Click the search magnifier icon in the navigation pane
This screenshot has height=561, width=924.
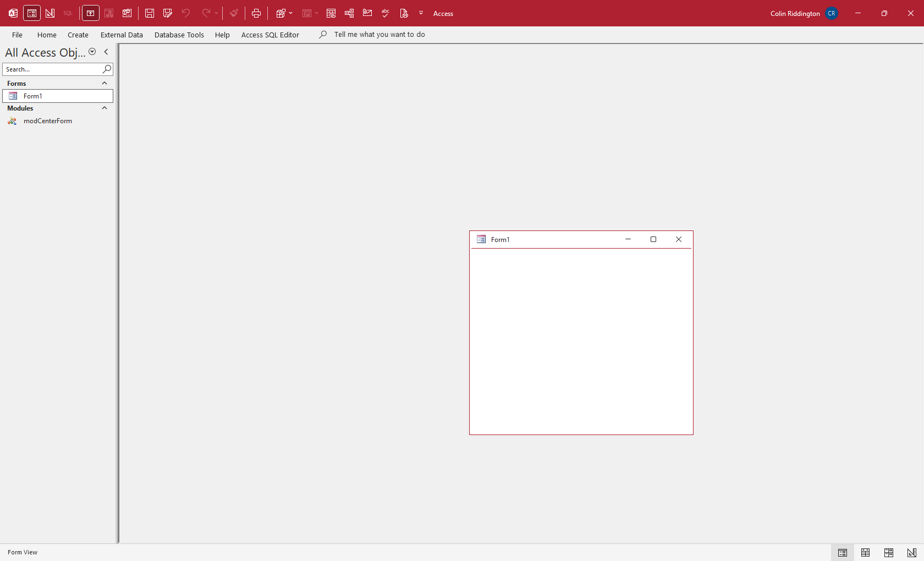(107, 69)
